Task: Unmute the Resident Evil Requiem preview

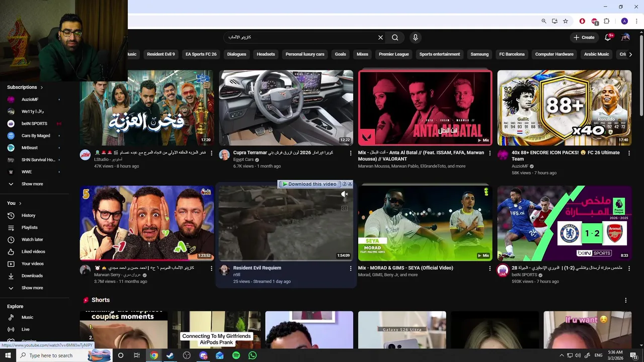Action: pos(345,194)
